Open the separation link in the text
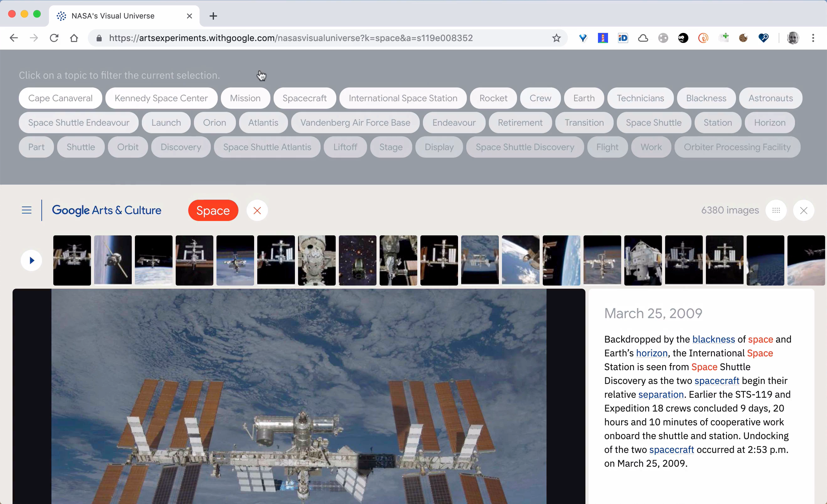The image size is (827, 504). (660, 394)
